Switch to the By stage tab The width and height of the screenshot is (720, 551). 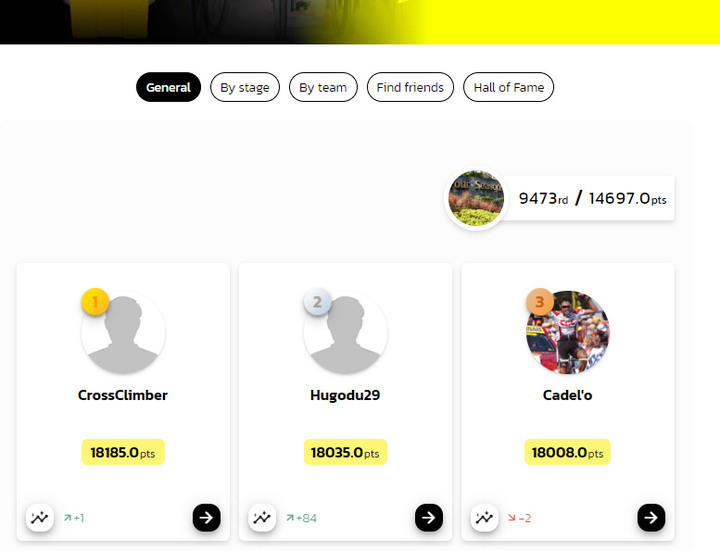point(245,87)
